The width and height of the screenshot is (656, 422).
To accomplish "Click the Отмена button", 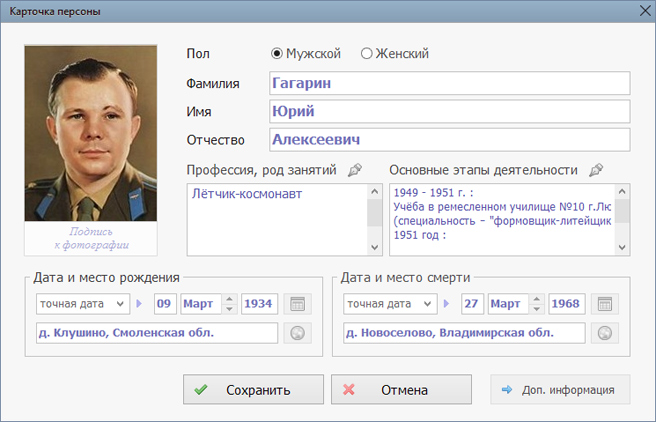I will click(x=402, y=389).
